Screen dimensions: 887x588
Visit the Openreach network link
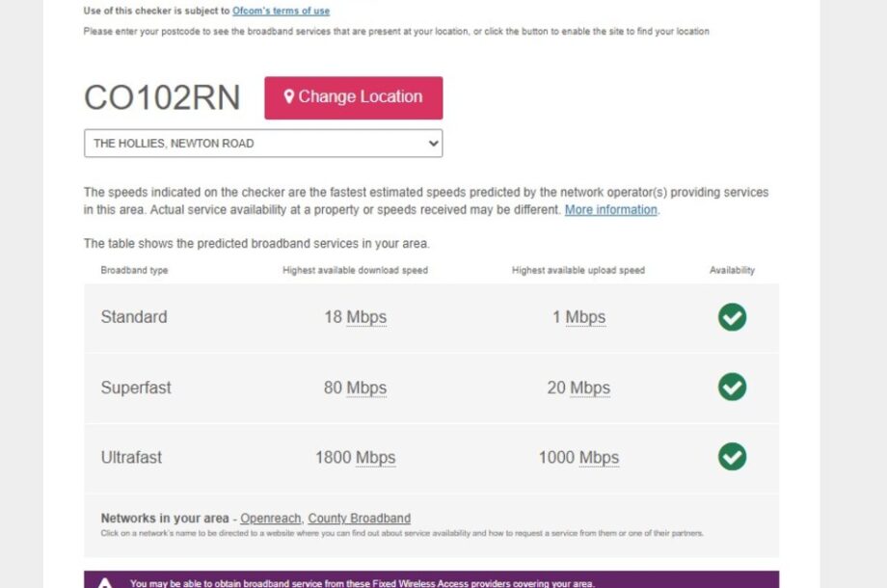(270, 519)
